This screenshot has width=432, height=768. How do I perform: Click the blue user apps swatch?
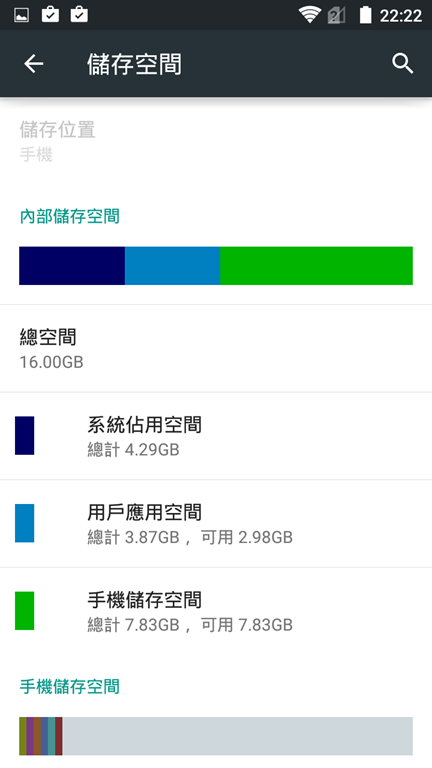point(24,523)
